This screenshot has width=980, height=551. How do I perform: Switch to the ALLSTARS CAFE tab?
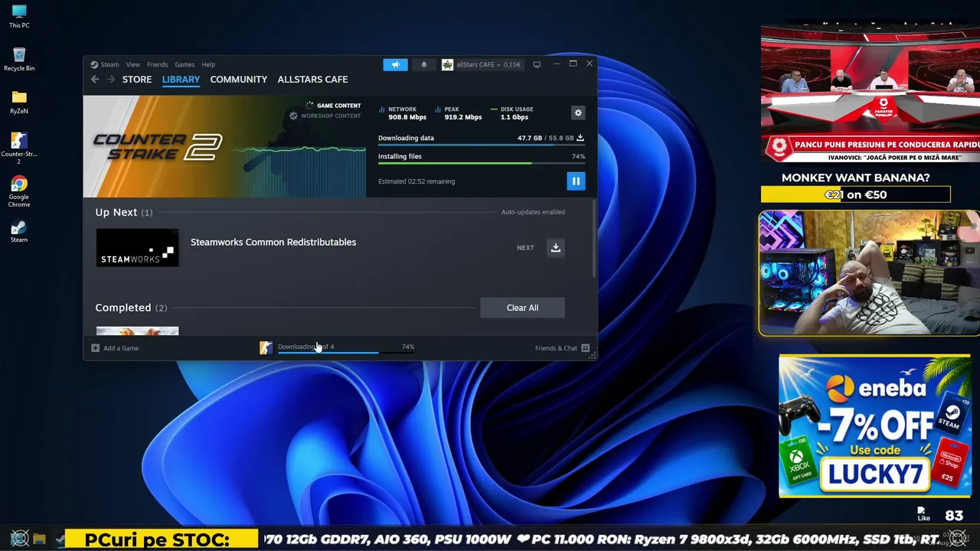pyautogui.click(x=312, y=80)
